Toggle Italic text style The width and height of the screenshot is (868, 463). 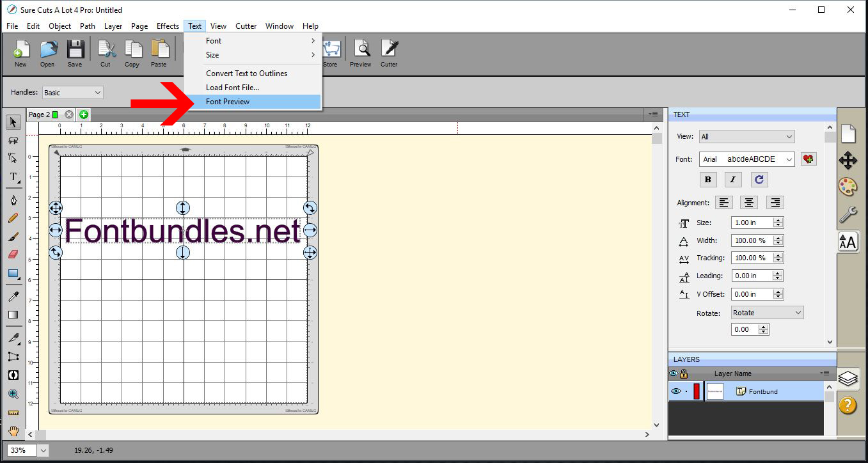pyautogui.click(x=733, y=180)
